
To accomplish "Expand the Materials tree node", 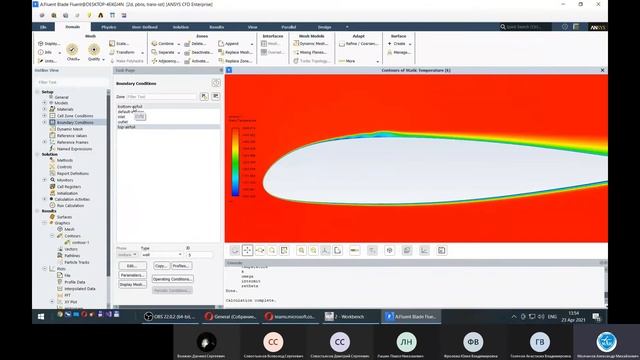I will point(44,109).
